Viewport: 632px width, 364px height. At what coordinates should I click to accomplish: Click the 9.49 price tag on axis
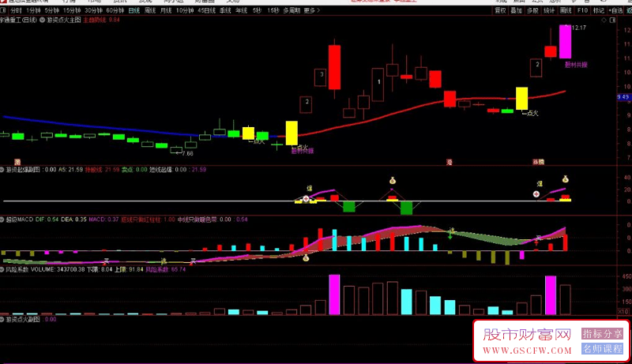point(623,97)
